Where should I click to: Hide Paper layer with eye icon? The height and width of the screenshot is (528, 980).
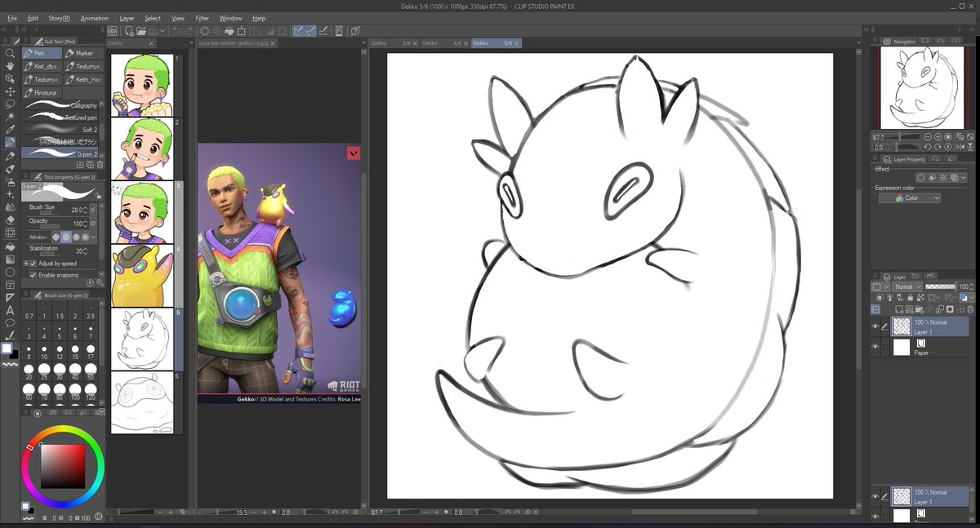click(x=875, y=347)
